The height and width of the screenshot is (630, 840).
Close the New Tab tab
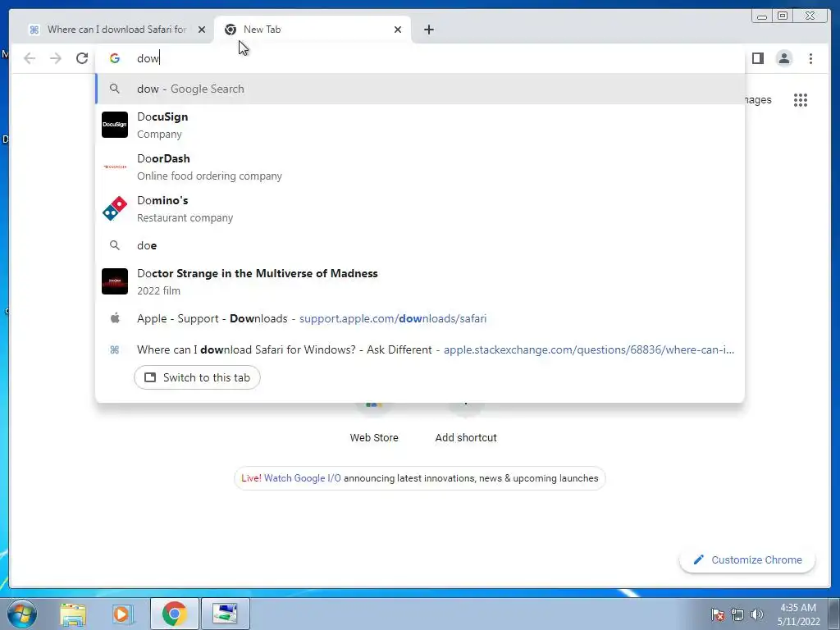point(398,30)
